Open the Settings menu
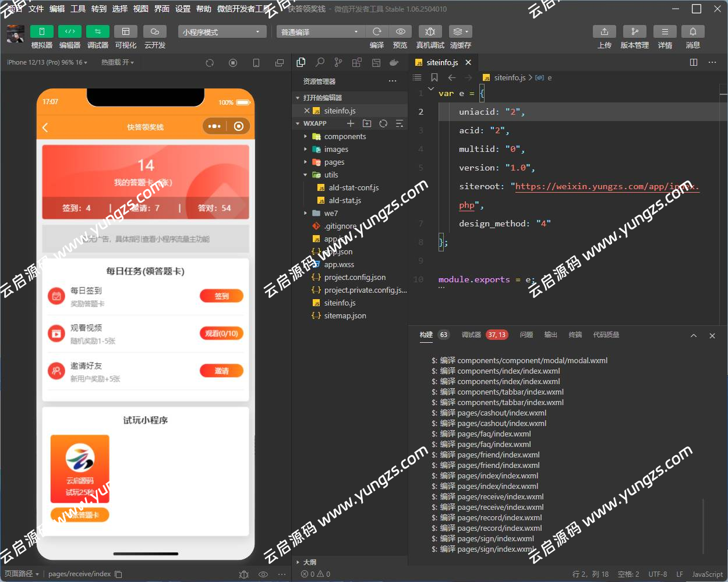Image resolution: width=728 pixels, height=582 pixels. tap(183, 9)
